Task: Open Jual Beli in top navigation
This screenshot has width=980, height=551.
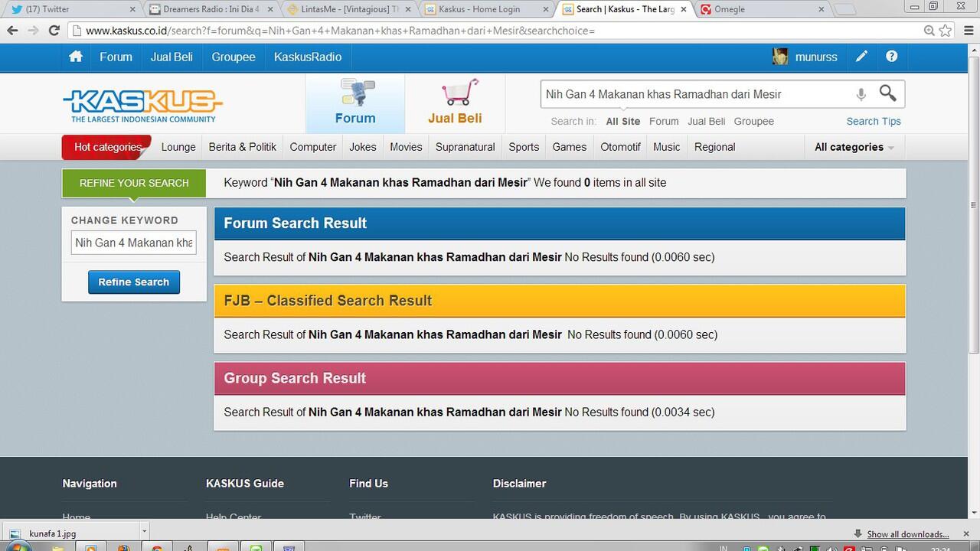Action: pos(171,57)
